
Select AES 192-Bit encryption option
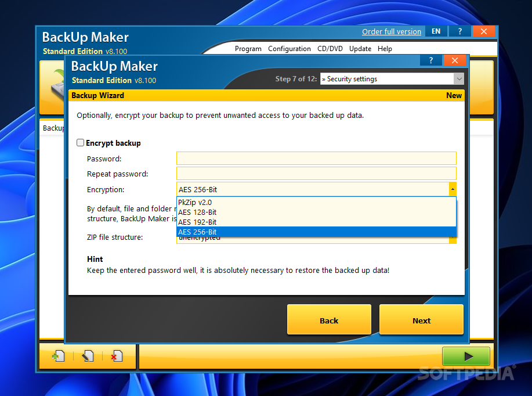[x=316, y=222]
